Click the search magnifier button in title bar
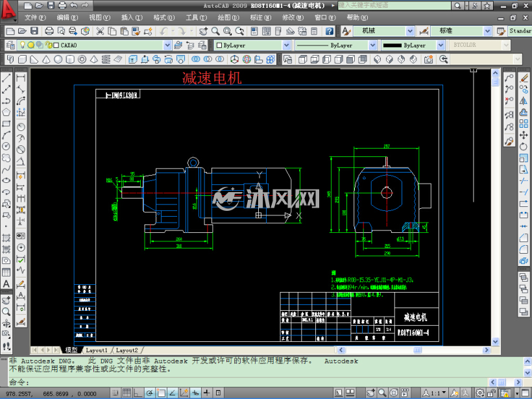532x399 pixels. tap(457, 5)
